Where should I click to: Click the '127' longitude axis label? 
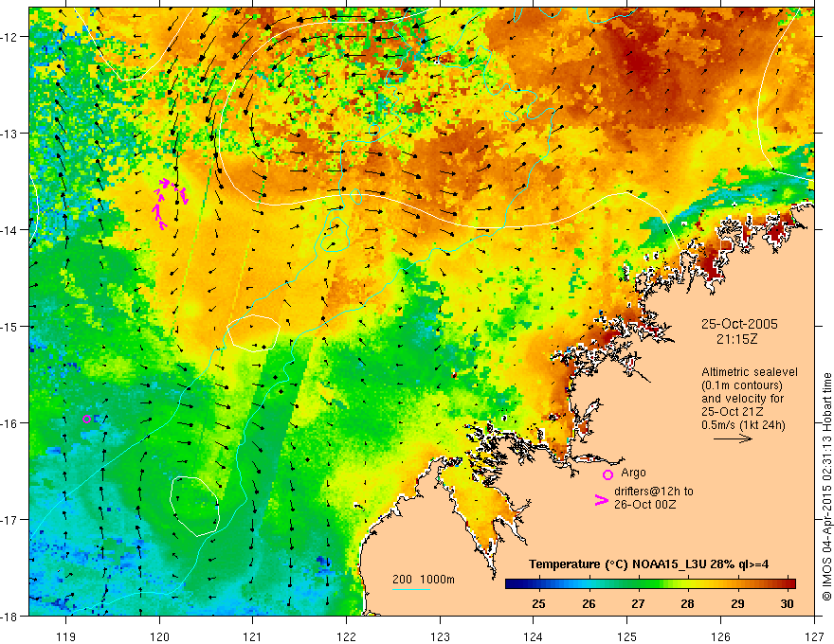(x=814, y=636)
